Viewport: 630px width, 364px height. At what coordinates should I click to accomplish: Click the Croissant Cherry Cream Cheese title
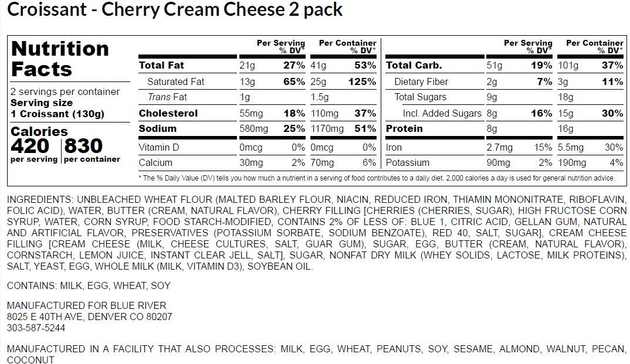pos(175,11)
